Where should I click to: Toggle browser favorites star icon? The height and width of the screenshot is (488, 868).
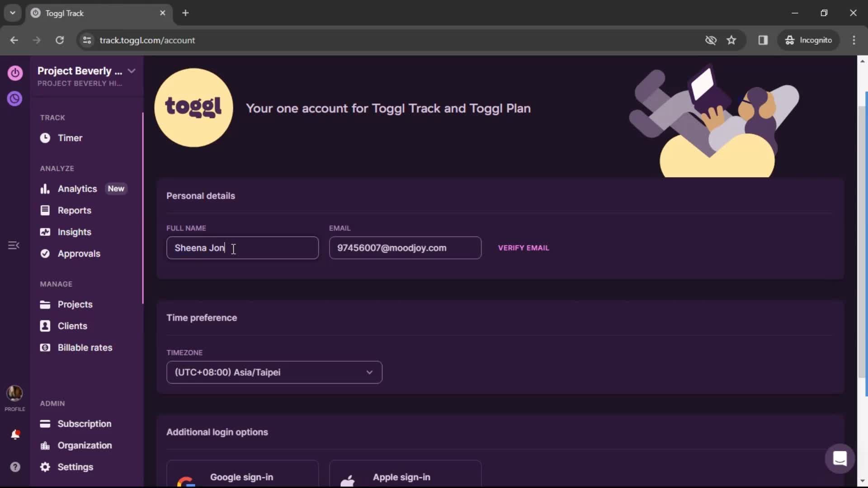point(732,41)
